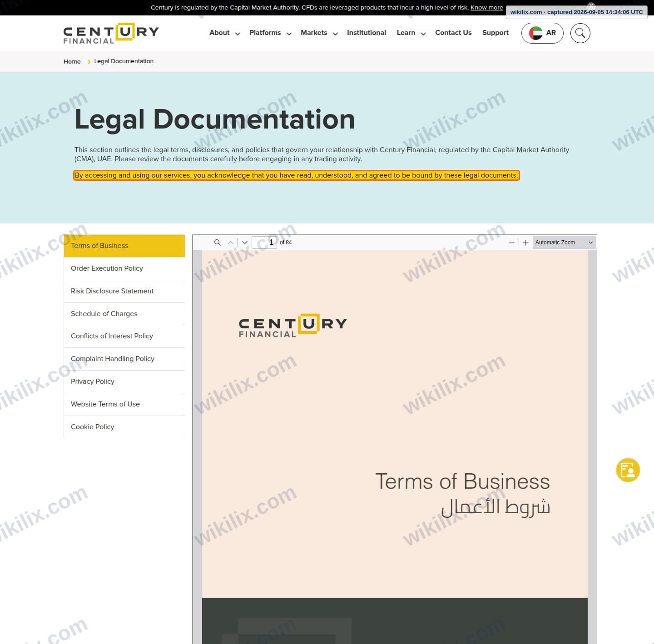Expand the Learn menu chevron
The height and width of the screenshot is (644, 654).
tap(423, 34)
